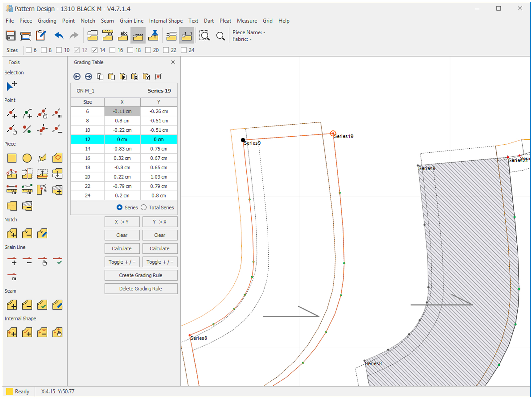The image size is (532, 399).
Task: Click the Save icon in the toolbar
Action: pyautogui.click(x=11, y=36)
